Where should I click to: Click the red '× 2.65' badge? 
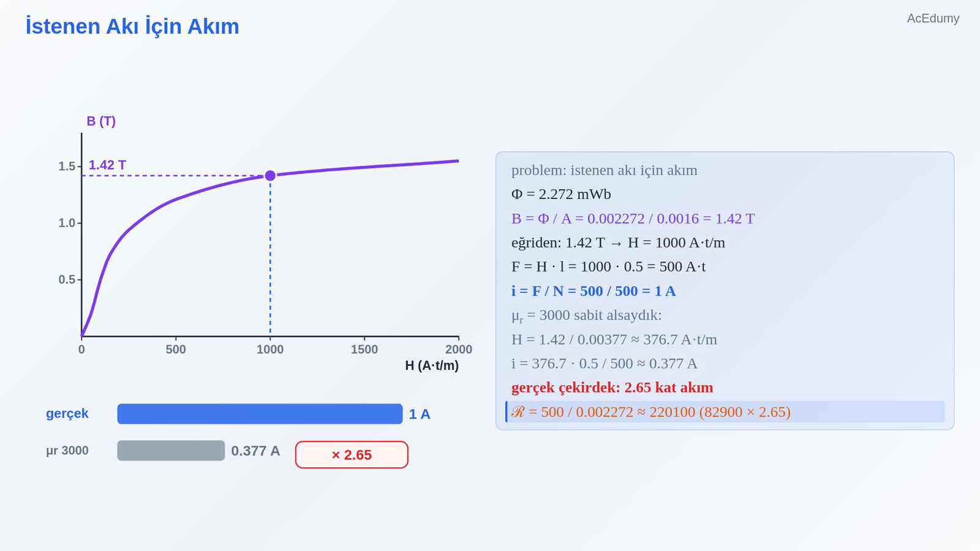[x=352, y=455]
